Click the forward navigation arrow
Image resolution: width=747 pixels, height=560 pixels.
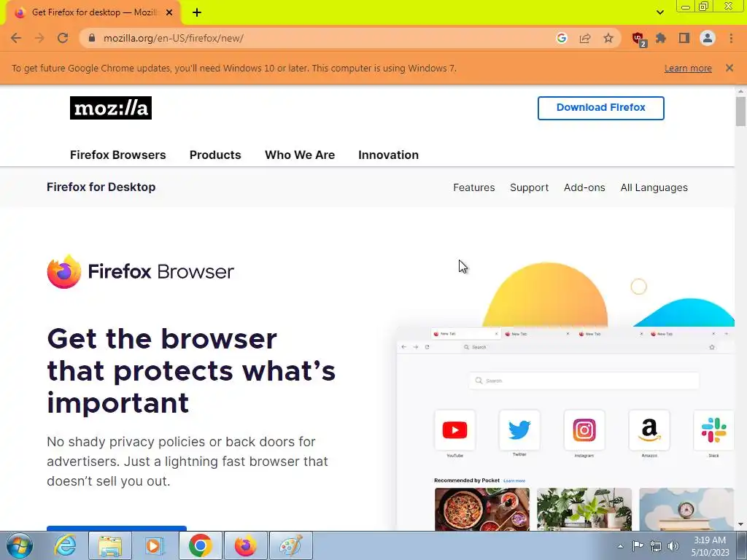coord(39,38)
